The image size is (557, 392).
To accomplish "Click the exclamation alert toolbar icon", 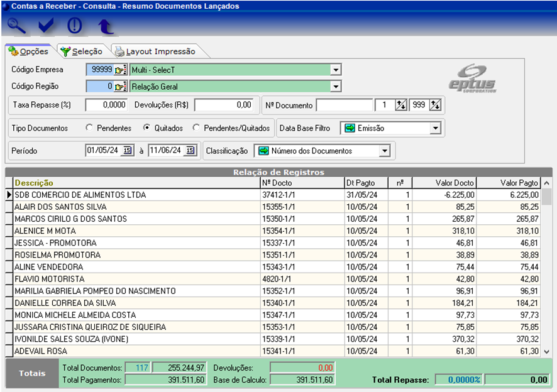I will 75,26.
